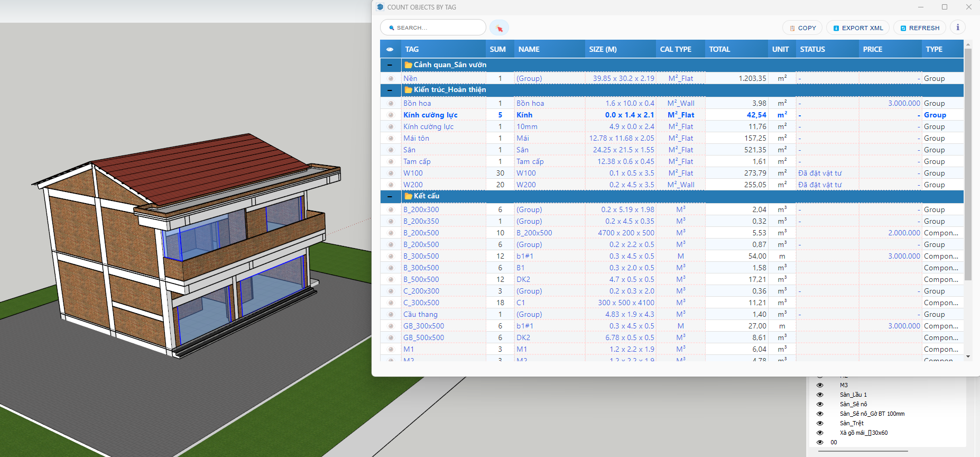Click the search magnifier icon

pyautogui.click(x=392, y=28)
